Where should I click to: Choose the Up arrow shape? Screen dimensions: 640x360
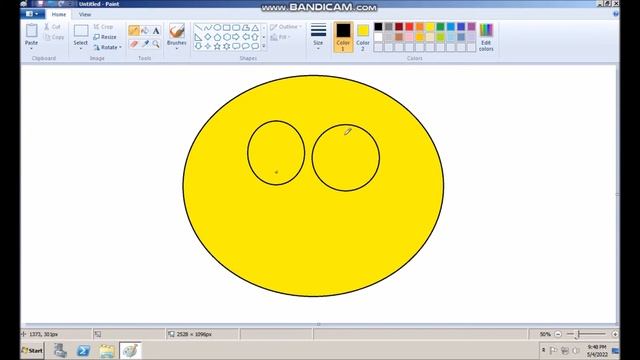click(255, 37)
